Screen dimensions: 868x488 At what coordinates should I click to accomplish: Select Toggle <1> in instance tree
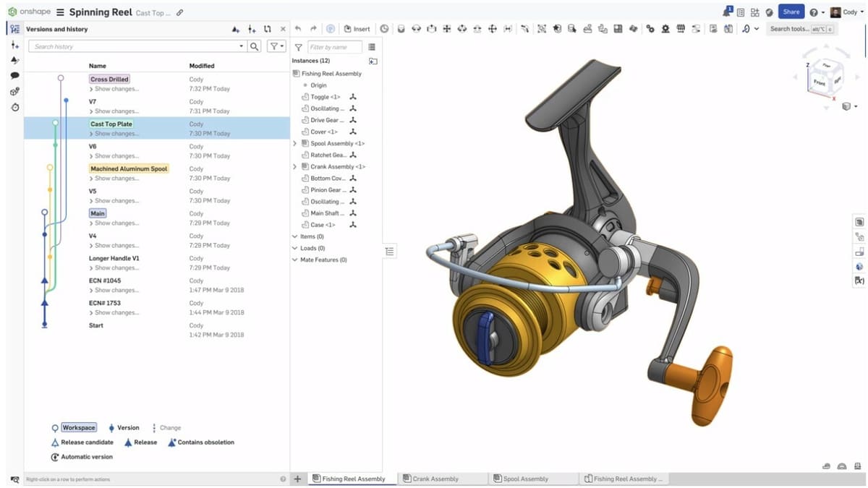(325, 97)
